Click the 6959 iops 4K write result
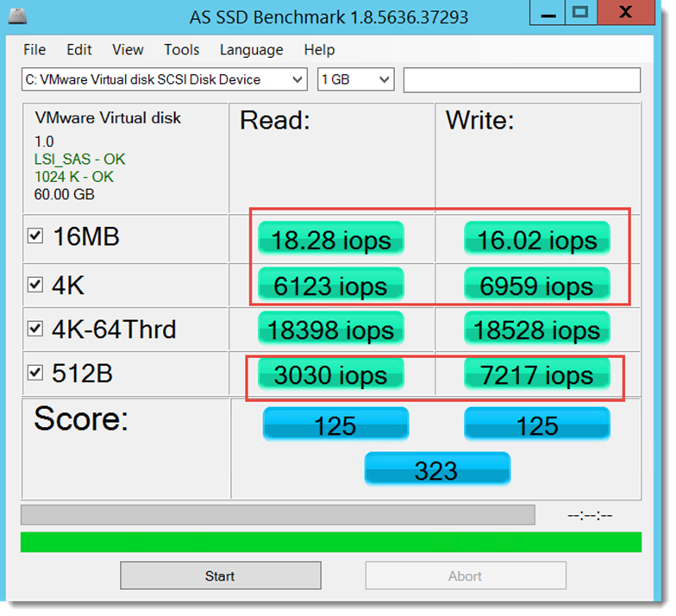The height and width of the screenshot is (616, 676). pyautogui.click(x=536, y=285)
